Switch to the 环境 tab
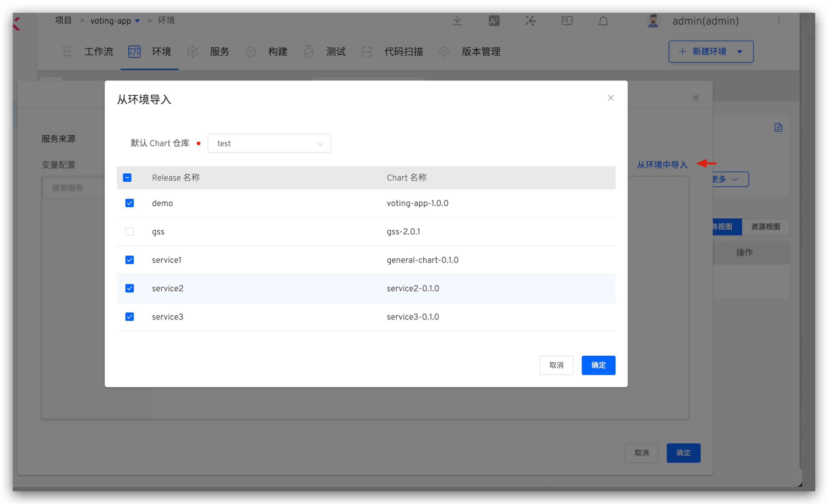Screen dimensions: 828x504 (x=162, y=51)
